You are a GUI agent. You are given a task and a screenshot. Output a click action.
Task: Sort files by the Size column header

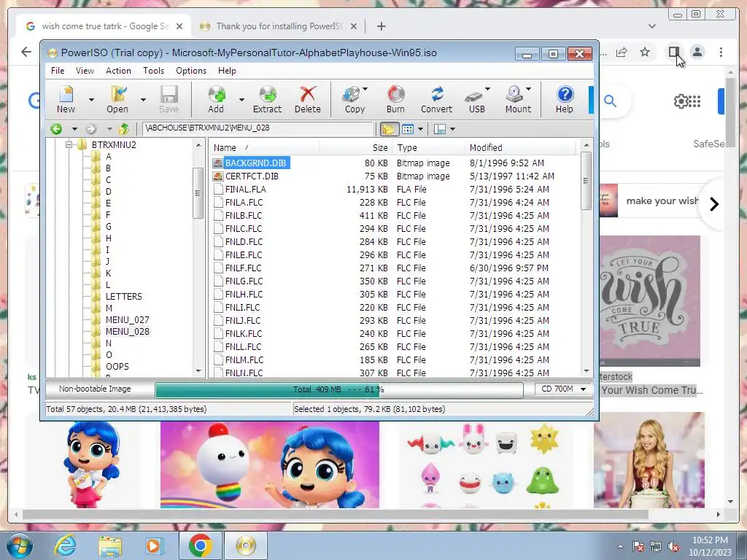pos(355,147)
